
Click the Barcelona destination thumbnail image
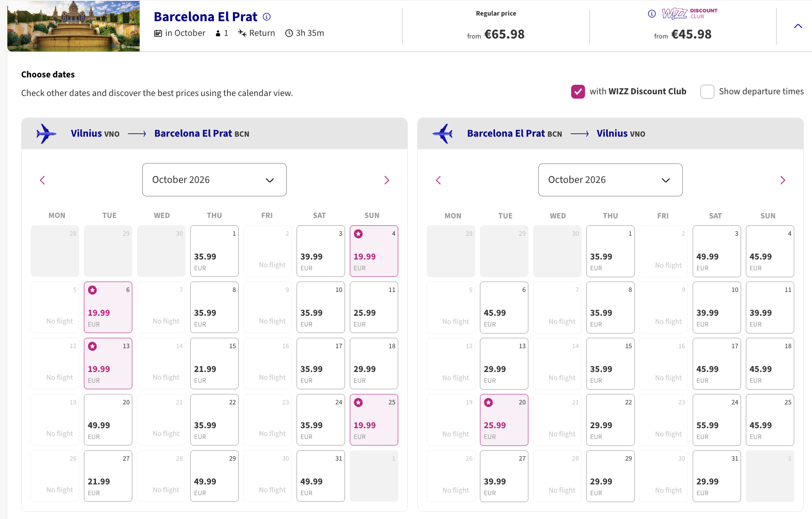(x=74, y=26)
